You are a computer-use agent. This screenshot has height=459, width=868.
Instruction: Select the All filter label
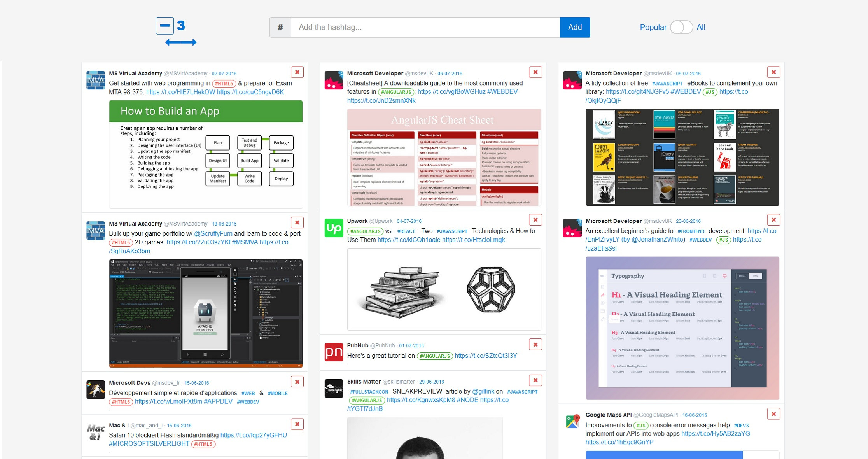(x=701, y=27)
